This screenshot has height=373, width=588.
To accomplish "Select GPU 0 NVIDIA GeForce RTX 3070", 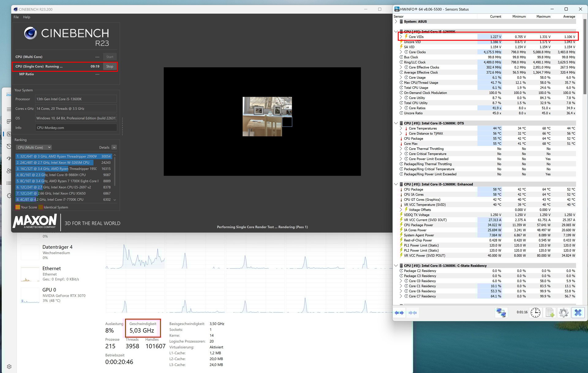I will click(60, 295).
